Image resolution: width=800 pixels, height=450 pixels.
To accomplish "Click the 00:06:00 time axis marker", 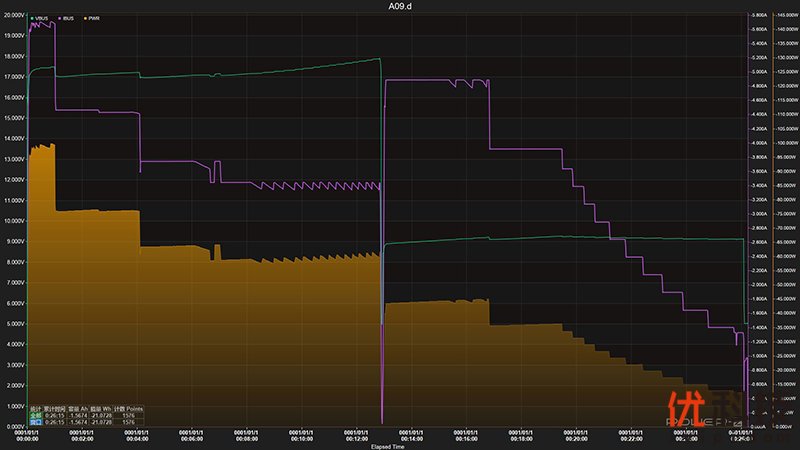I will [190, 437].
